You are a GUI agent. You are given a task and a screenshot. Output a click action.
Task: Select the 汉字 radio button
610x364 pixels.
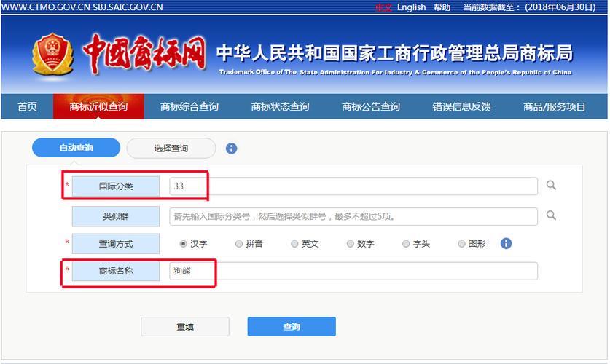(184, 244)
